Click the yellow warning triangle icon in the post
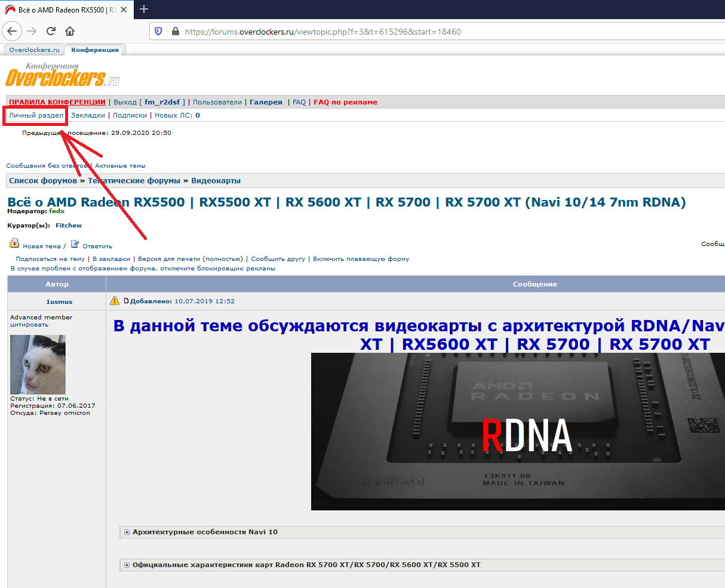The width and height of the screenshot is (725, 588). pyautogui.click(x=115, y=300)
